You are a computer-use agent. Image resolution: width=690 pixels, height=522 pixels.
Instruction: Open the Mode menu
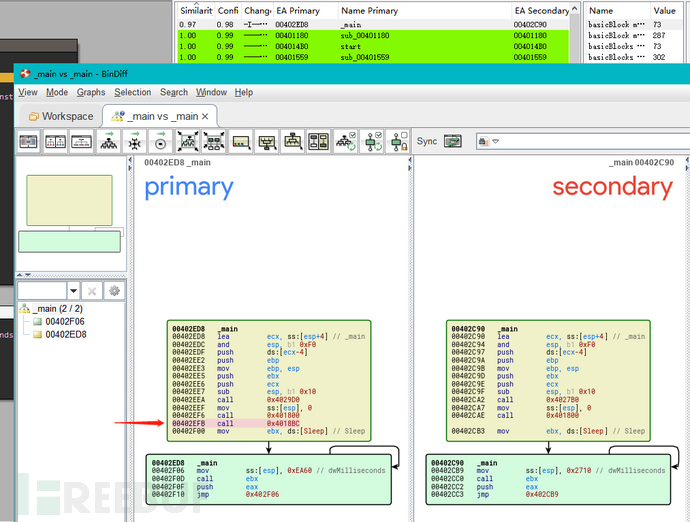(x=57, y=92)
